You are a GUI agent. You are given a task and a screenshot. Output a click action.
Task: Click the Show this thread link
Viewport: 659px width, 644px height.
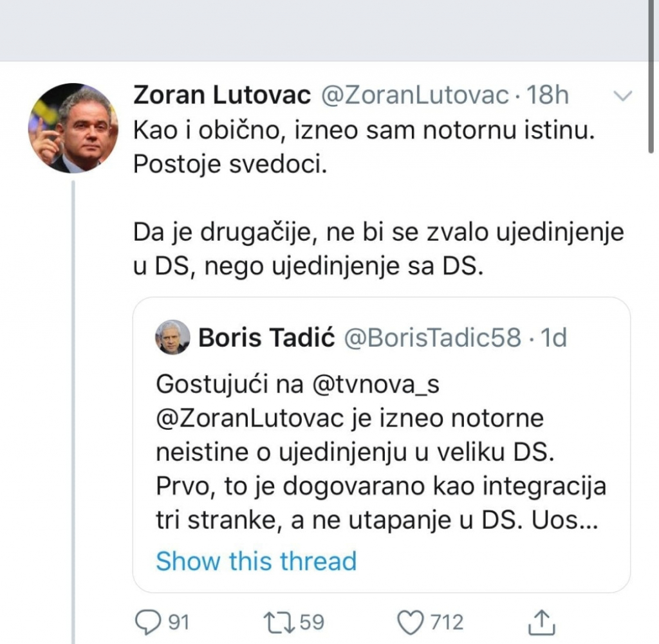tap(255, 561)
